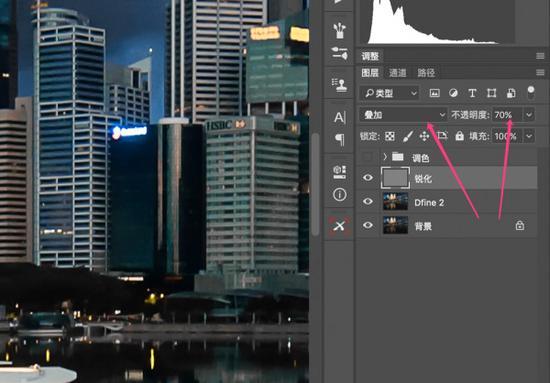Select the 背景 layer name
Viewport: 550px width, 383px height.
pyautogui.click(x=423, y=226)
